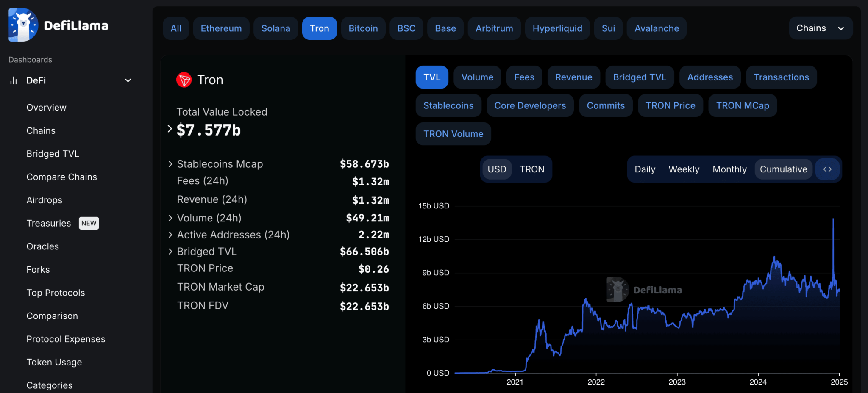Open the chart embed code icon
Image resolution: width=868 pixels, height=393 pixels.
[827, 169]
